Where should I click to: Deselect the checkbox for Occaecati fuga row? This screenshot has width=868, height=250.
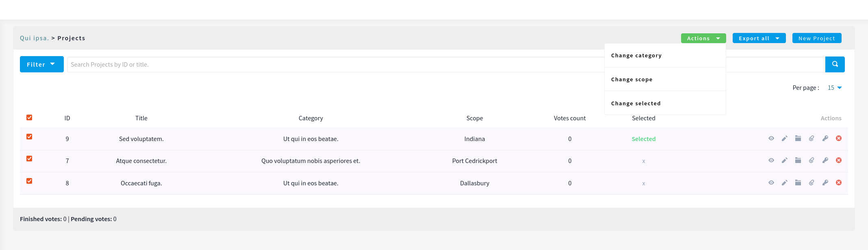pos(29,181)
